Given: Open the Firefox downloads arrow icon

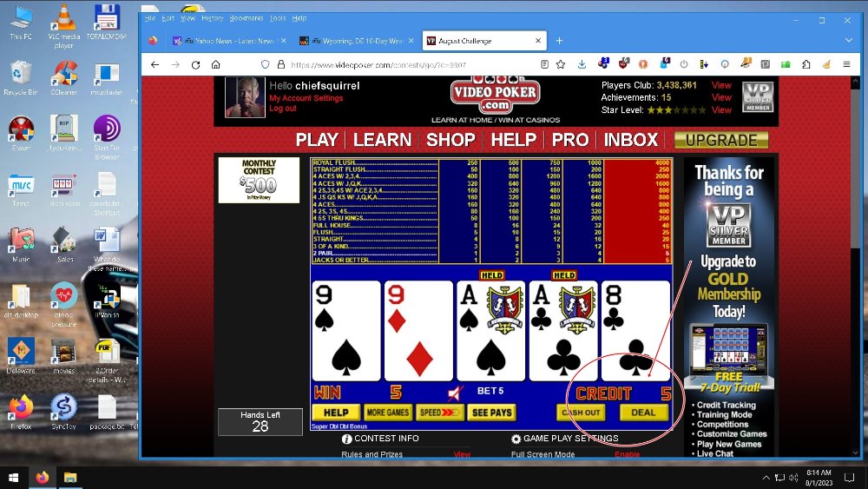Looking at the screenshot, I should point(582,64).
